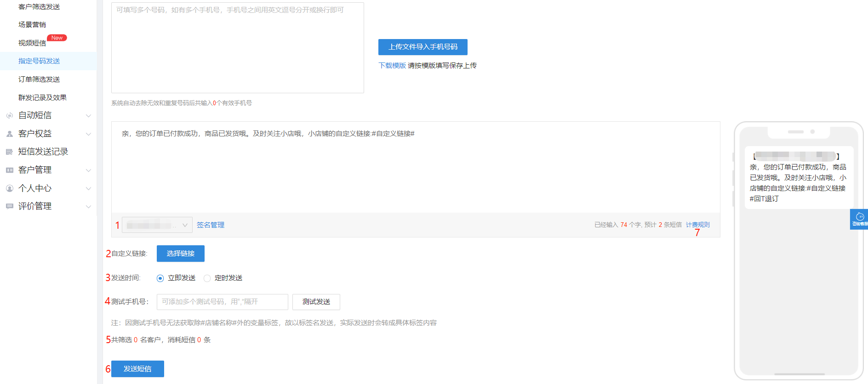Screen dimensions: 868x384
Task: Click the 签名管理 link
Action: pos(211,225)
